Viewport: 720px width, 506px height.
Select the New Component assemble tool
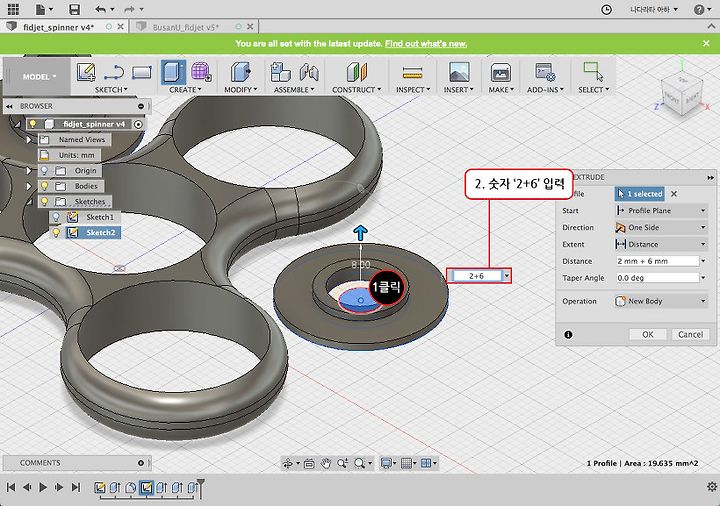280,73
